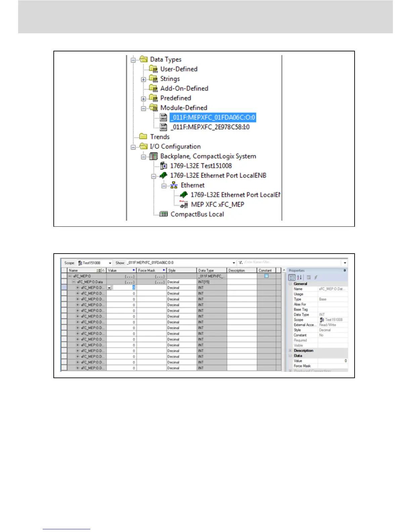The width and height of the screenshot is (411, 532).
Task: Click the Backplane CompactLogix System chassis icon
Action: pos(153,156)
